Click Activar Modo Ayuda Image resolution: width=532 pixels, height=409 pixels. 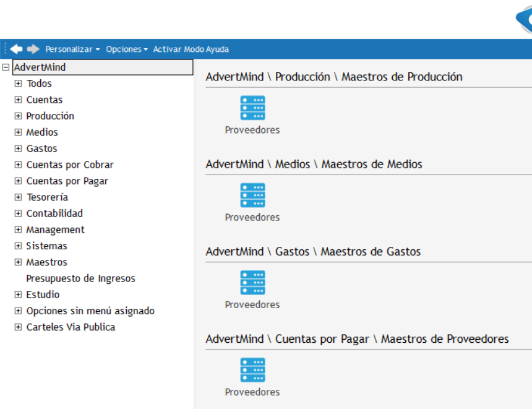191,50
